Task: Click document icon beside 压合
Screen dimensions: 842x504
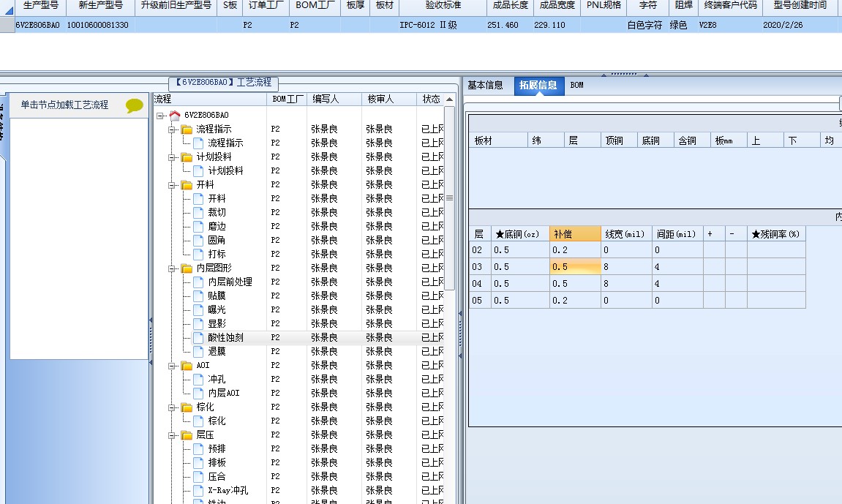Action: tap(198, 476)
